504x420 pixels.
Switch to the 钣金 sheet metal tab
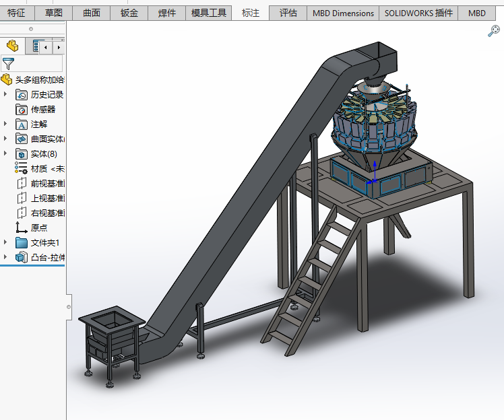[129, 13]
